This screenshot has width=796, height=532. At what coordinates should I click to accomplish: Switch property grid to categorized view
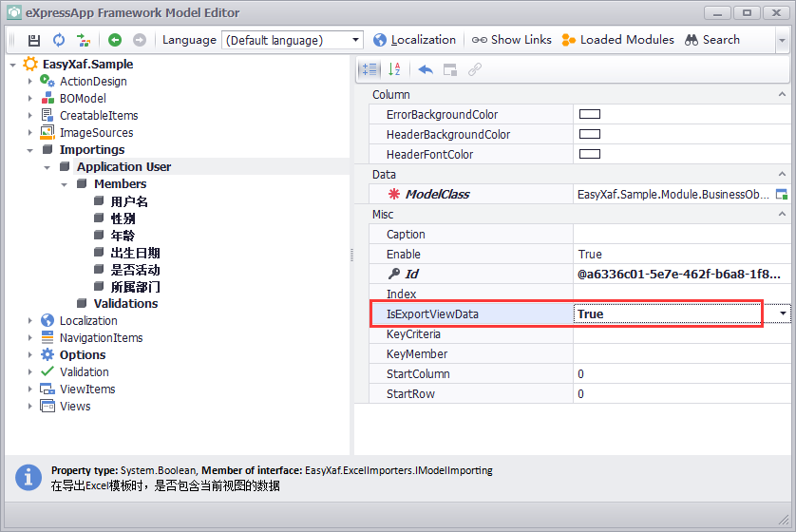tap(370, 69)
